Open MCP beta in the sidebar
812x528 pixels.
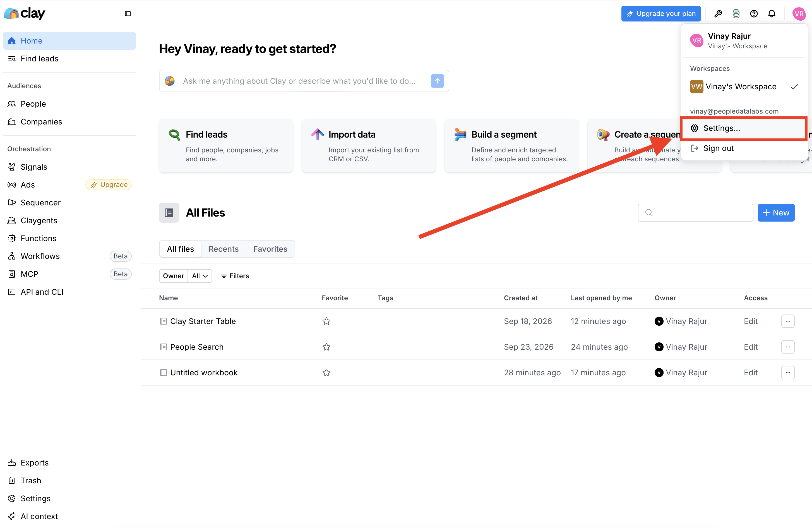point(69,274)
